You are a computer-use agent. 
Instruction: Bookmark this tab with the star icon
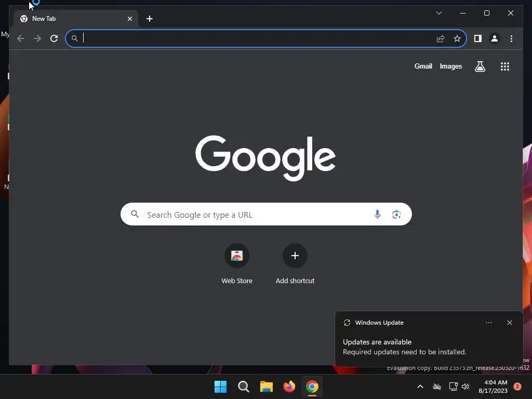[x=457, y=38]
